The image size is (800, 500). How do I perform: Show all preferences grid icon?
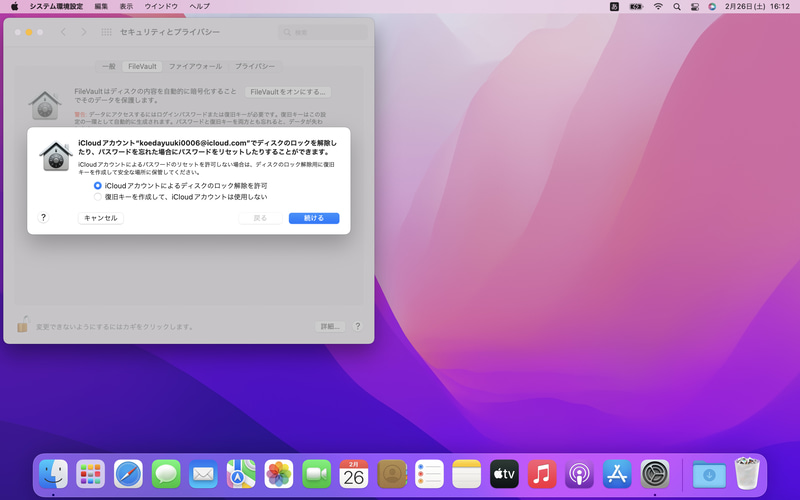pyautogui.click(x=106, y=32)
